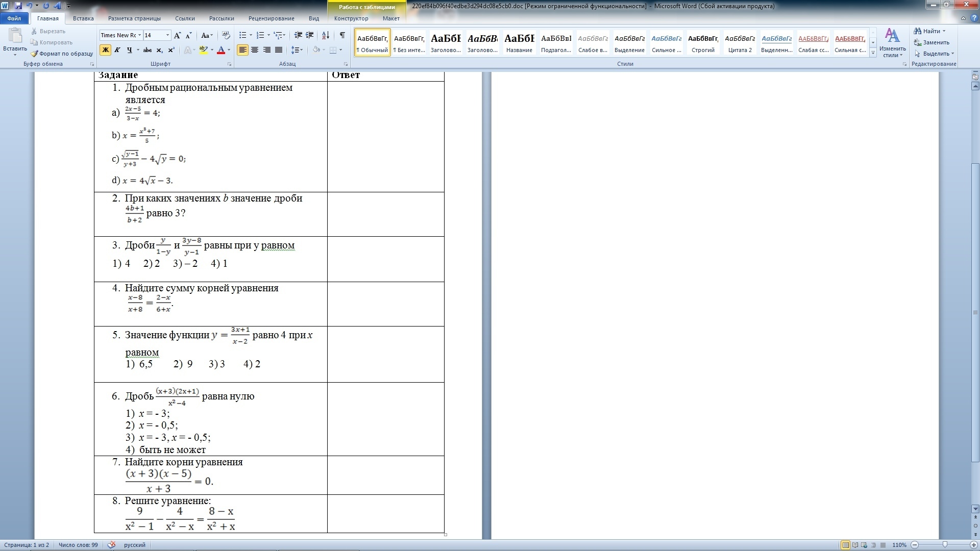Toggle italic (К) formatting
The width and height of the screenshot is (980, 551).
point(117,50)
